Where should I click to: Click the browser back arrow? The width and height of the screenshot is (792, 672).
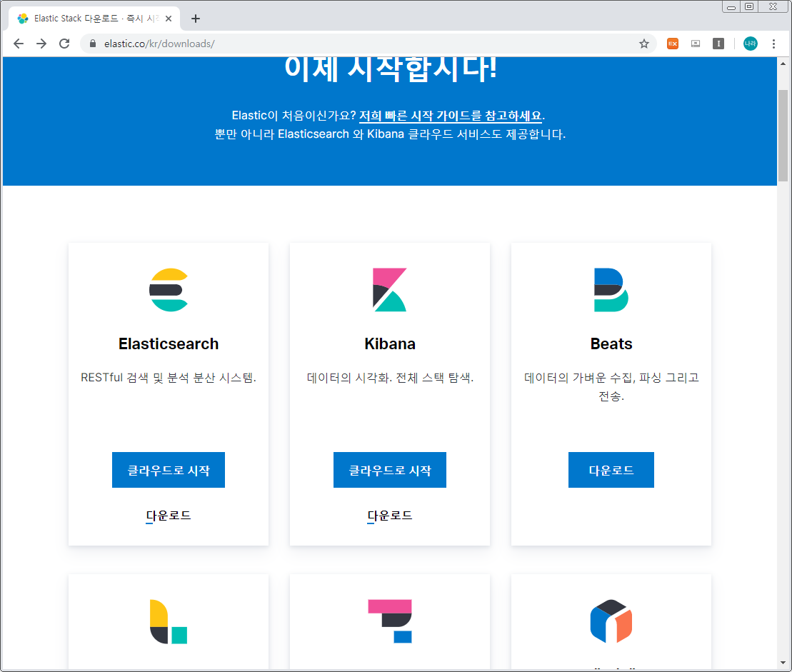(x=19, y=44)
